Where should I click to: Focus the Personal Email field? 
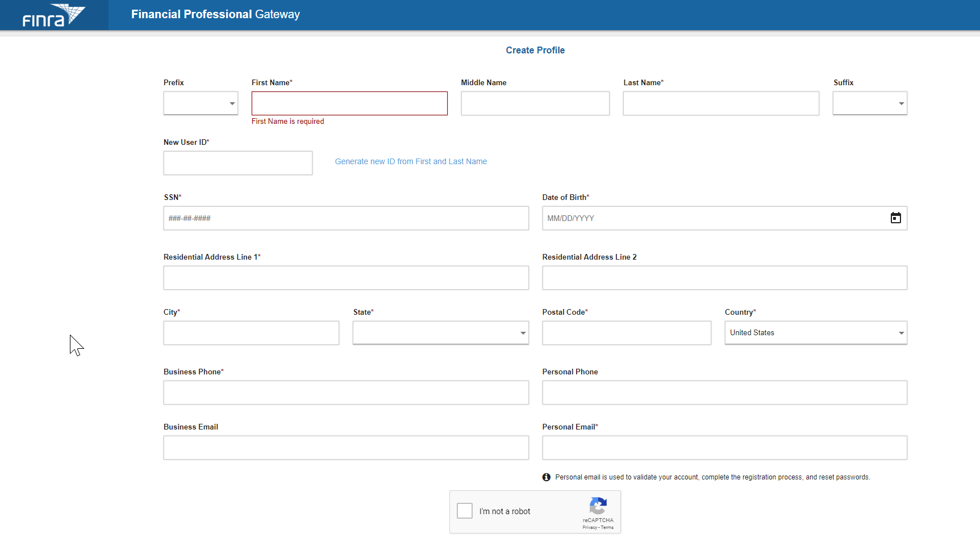pos(724,448)
